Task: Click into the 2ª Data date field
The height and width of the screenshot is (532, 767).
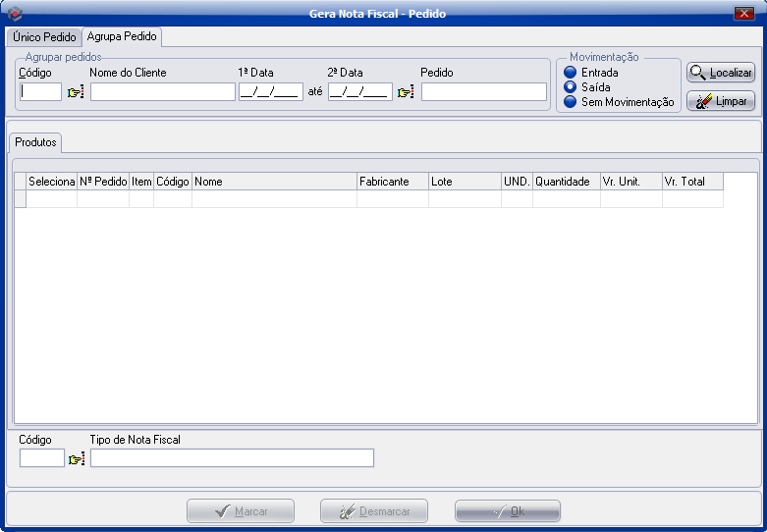Action: [x=359, y=92]
